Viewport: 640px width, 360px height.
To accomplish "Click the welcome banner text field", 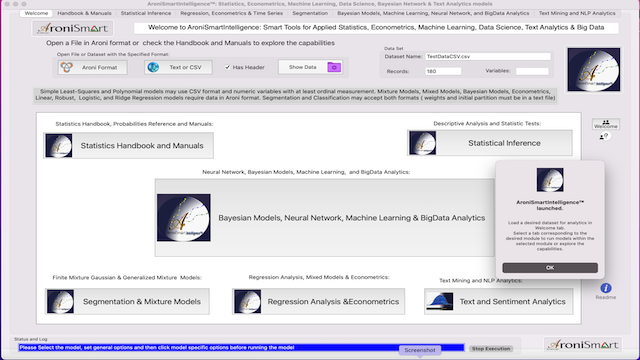I will click(376, 28).
